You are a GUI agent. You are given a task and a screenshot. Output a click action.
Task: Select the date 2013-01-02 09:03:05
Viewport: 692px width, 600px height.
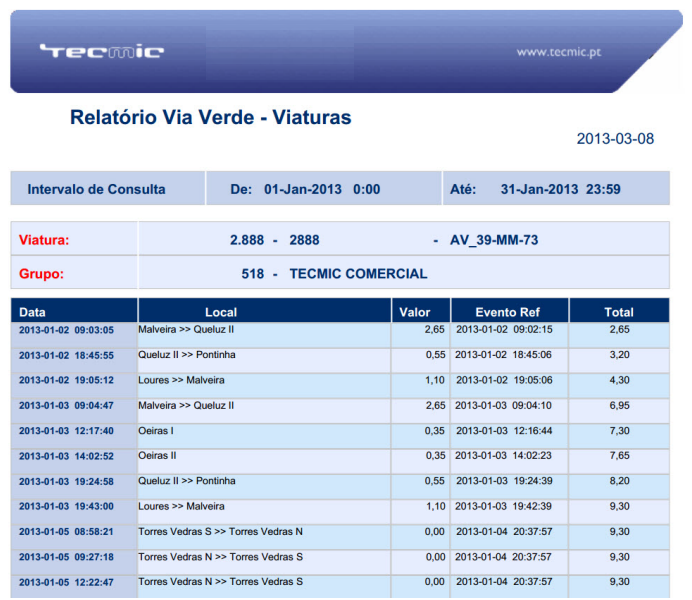tap(66, 330)
